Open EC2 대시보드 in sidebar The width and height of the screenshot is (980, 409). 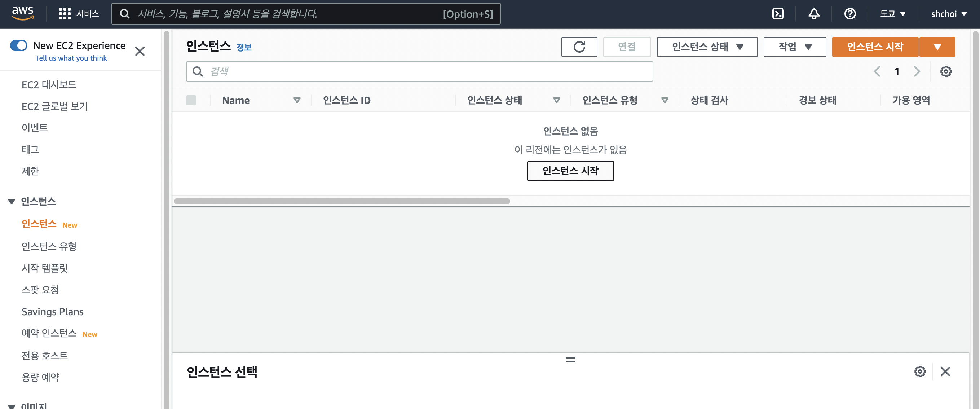click(49, 84)
